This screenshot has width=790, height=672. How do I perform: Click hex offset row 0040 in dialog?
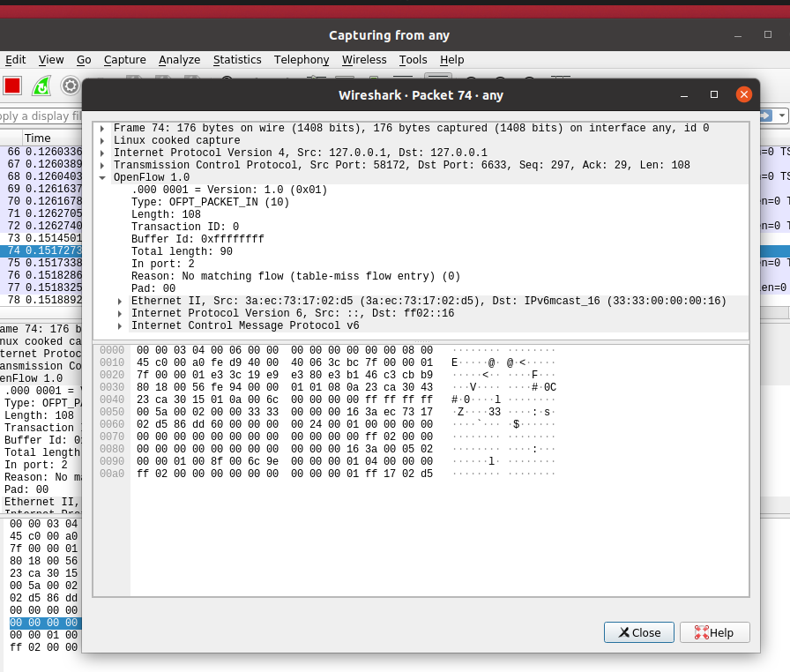coord(112,399)
